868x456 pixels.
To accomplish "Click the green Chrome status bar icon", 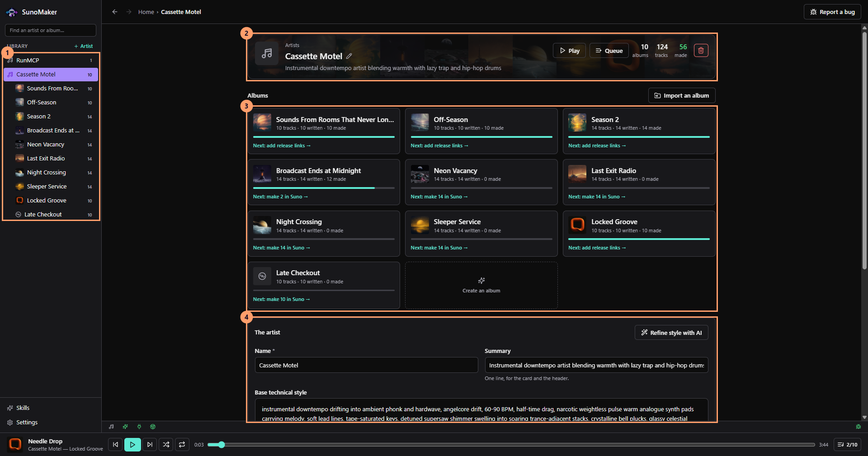I will coord(153,427).
